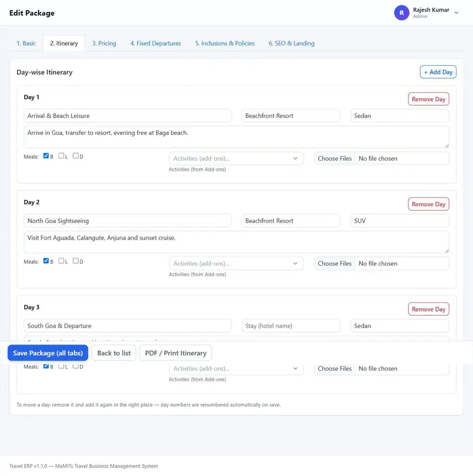Open Day 3 Activities (add-ons) dropdown
The width and height of the screenshot is (473, 476).
pos(236,368)
